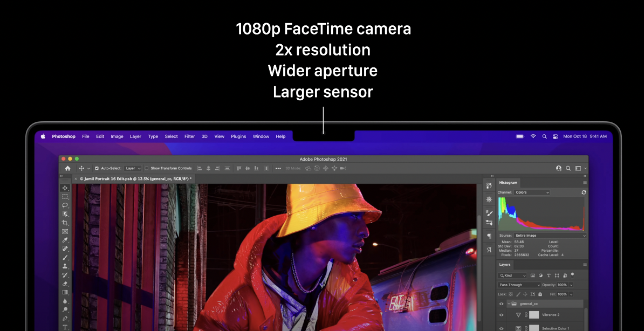Hide the Vibrance 2 layer
The width and height of the screenshot is (644, 331).
tap(501, 315)
